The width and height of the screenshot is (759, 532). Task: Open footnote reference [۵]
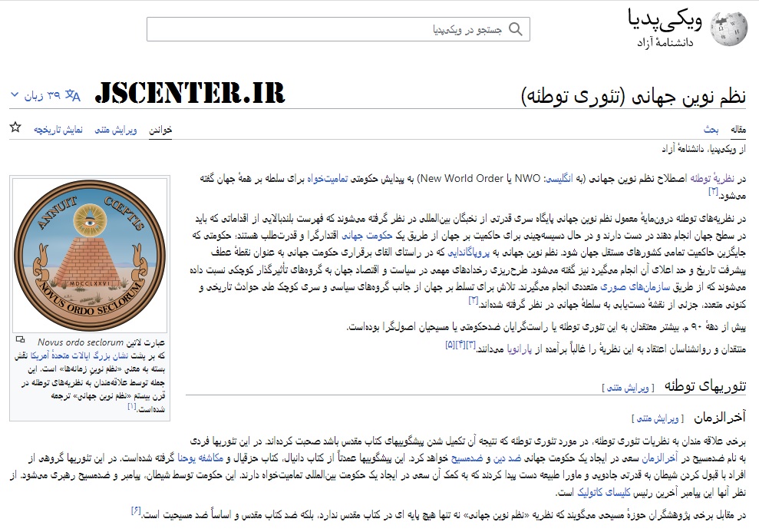[x=450, y=345]
